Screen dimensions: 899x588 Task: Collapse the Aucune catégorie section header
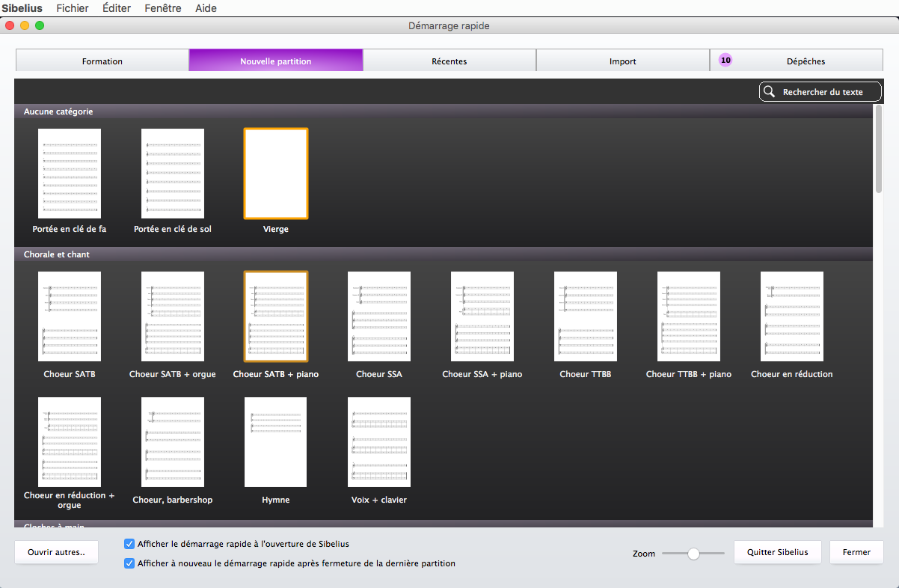(58, 111)
